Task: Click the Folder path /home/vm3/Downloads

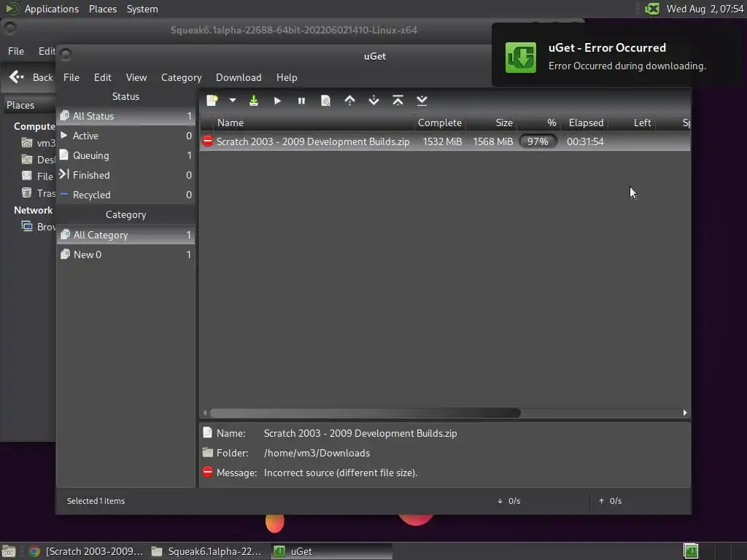Action: coord(317,453)
